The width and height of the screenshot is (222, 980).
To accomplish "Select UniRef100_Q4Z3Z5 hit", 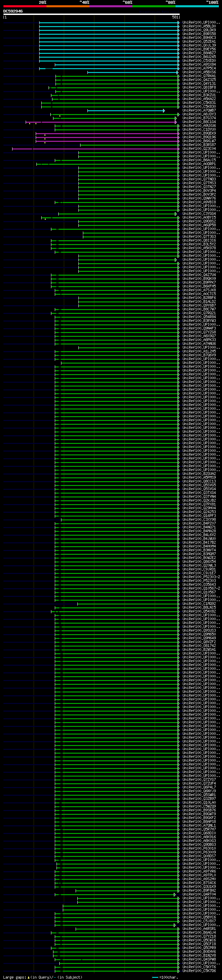I will pyautogui.click(x=199, y=80).
